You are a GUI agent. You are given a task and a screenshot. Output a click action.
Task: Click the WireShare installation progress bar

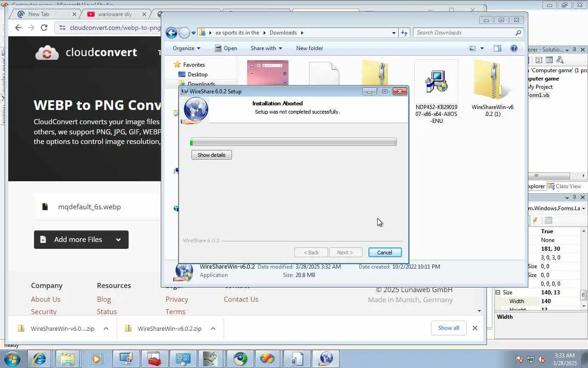coord(294,143)
